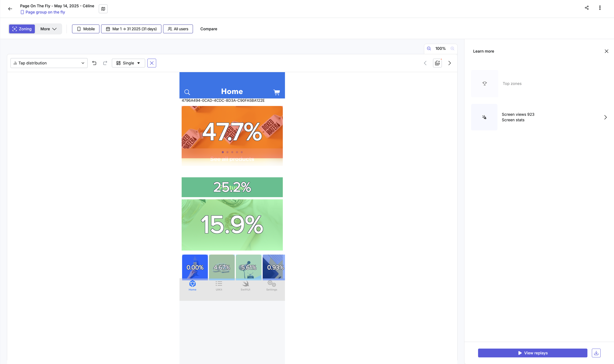614x364 pixels.
Task: Click the 100% zoom level value
Action: tap(440, 49)
